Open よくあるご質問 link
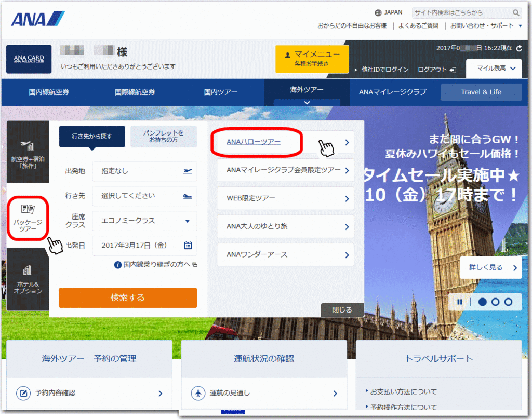Screen dimensions: 532x420 (418, 26)
